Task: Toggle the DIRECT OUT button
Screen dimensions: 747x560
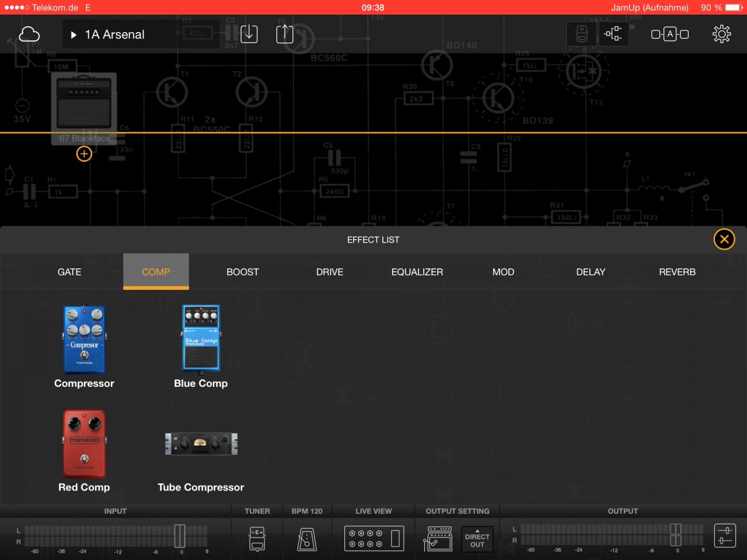Action: 477,540
